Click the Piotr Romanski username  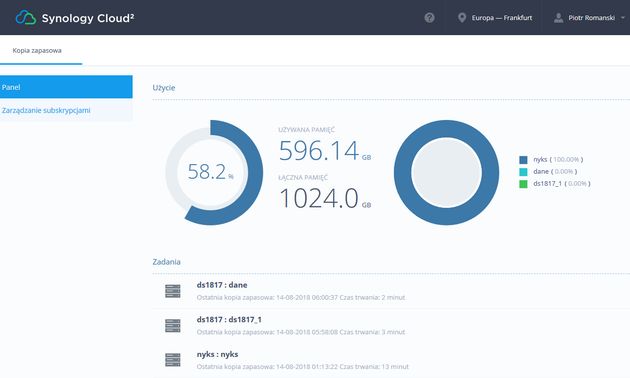(x=591, y=18)
